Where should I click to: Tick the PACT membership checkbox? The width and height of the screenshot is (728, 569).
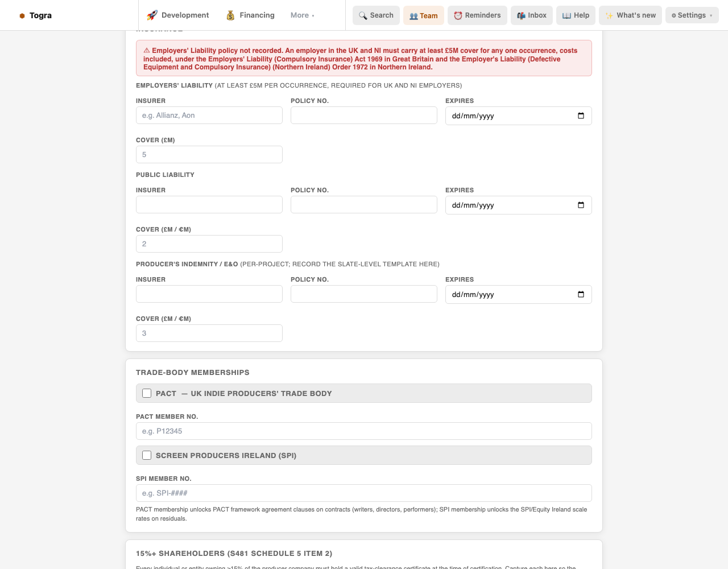click(147, 393)
